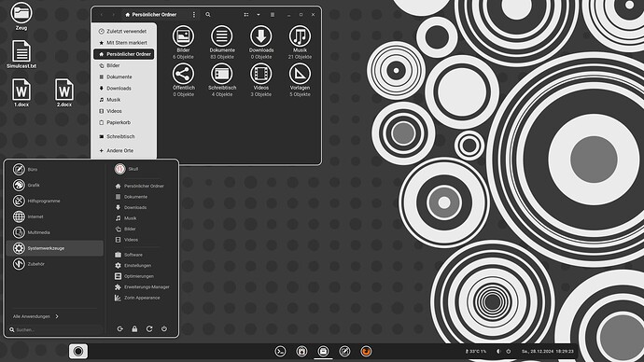Open the view options dropdown arrow

tap(259, 15)
